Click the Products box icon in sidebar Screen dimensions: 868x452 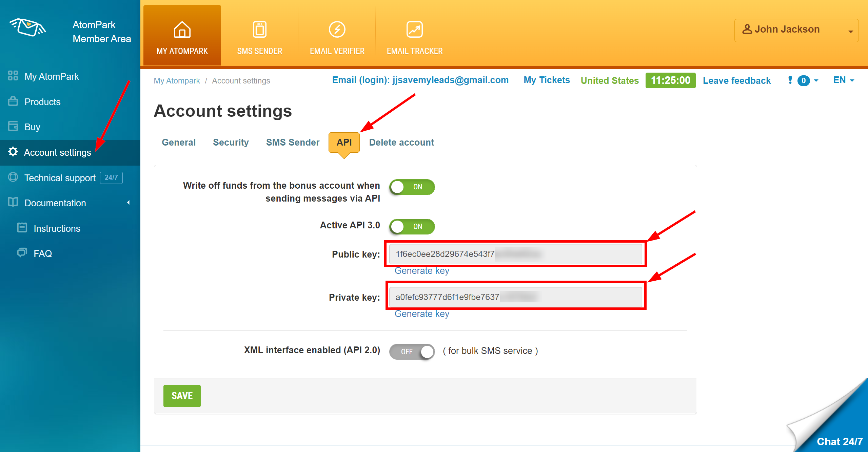click(x=13, y=101)
